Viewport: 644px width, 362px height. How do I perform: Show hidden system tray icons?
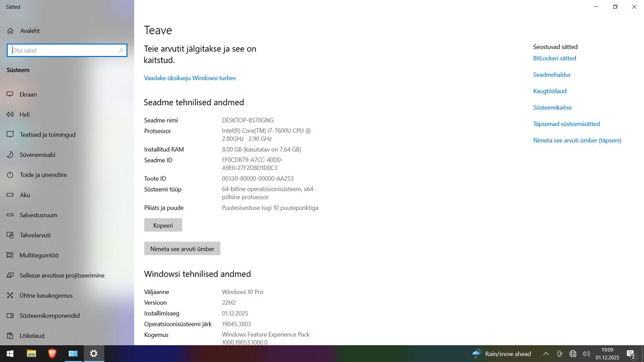coord(546,354)
